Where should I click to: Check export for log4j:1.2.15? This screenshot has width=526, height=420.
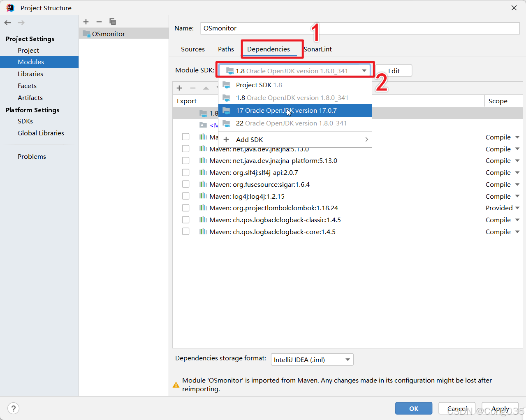[x=186, y=196]
